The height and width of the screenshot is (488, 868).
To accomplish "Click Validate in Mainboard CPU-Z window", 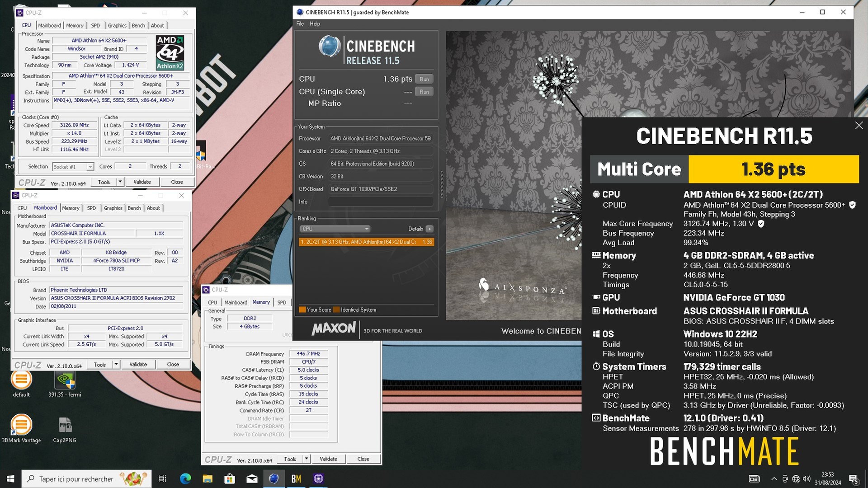I will click(138, 365).
